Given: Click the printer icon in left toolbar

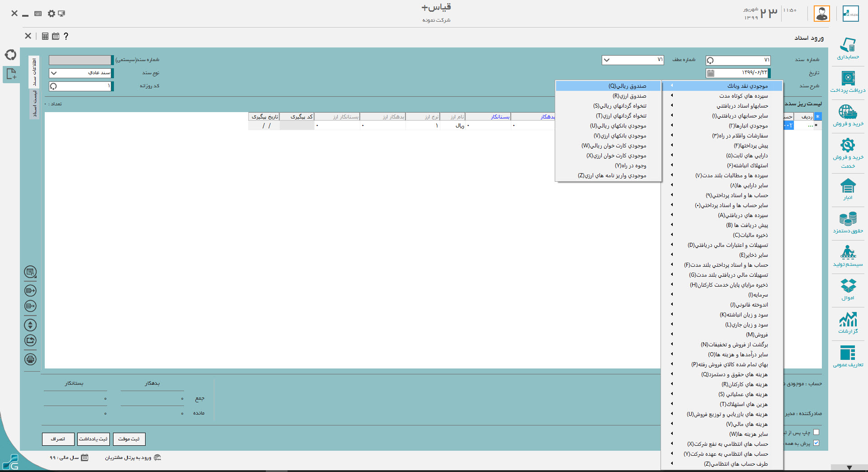Looking at the screenshot, I should 30,359.
